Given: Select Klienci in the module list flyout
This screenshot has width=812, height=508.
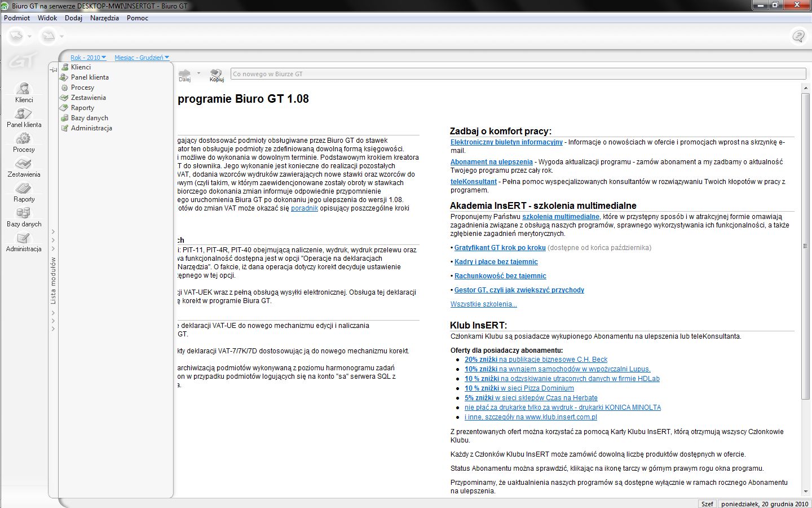Looking at the screenshot, I should click(81, 67).
